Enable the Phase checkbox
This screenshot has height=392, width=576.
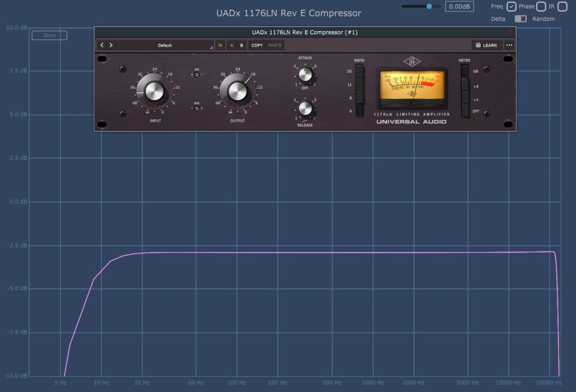pyautogui.click(x=541, y=7)
